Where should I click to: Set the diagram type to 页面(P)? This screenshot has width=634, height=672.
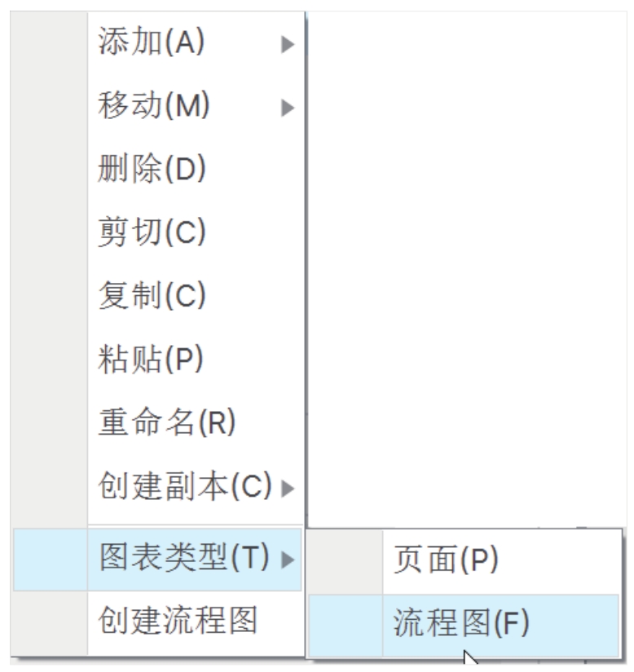pyautogui.click(x=446, y=559)
